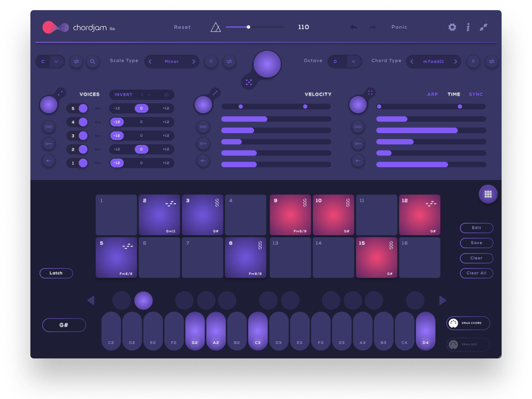Toggle the Latch button
The image size is (532, 399).
point(56,273)
